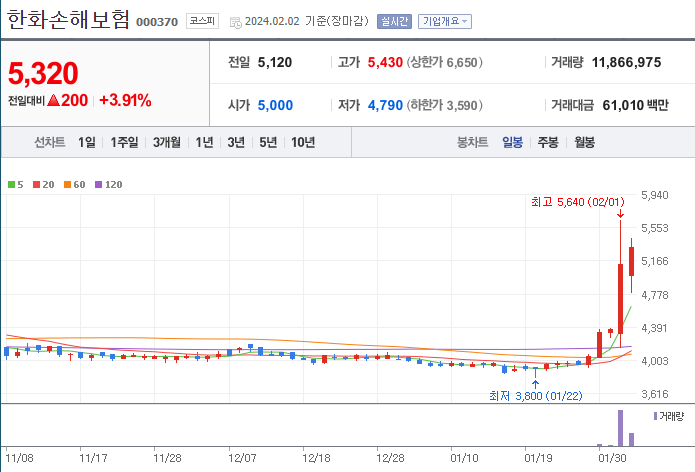Click the purple 120-day moving average swatch
Image resolution: width=695 pixels, height=472 pixels.
click(98, 184)
